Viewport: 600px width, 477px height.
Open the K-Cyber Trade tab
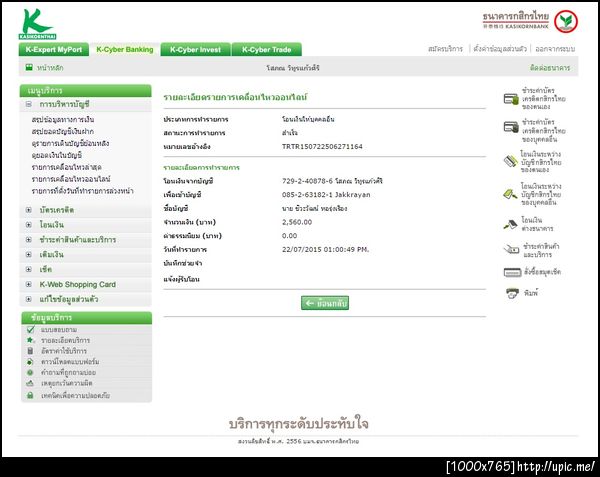click(267, 49)
